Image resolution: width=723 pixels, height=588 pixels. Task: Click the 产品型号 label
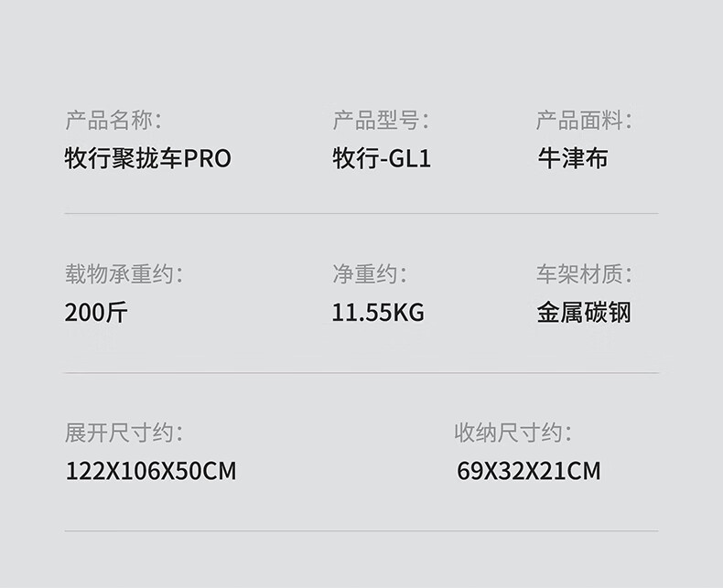[381, 120]
